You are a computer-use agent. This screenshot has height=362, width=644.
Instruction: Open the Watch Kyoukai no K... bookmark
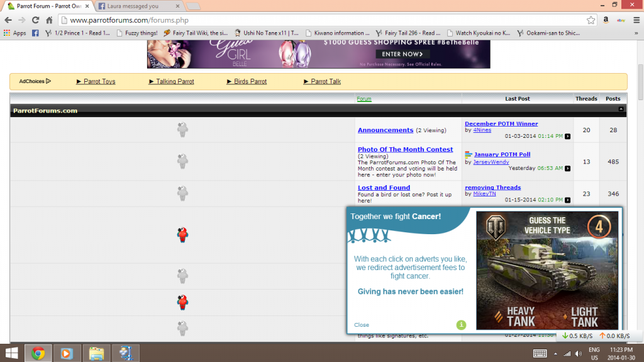[479, 33]
